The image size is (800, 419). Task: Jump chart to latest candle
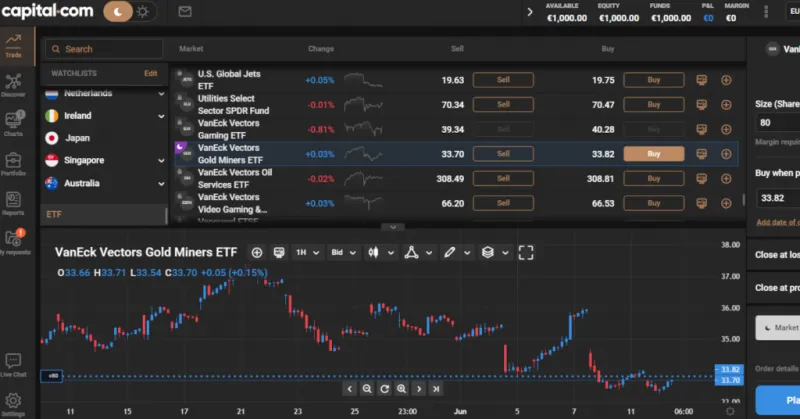(436, 389)
